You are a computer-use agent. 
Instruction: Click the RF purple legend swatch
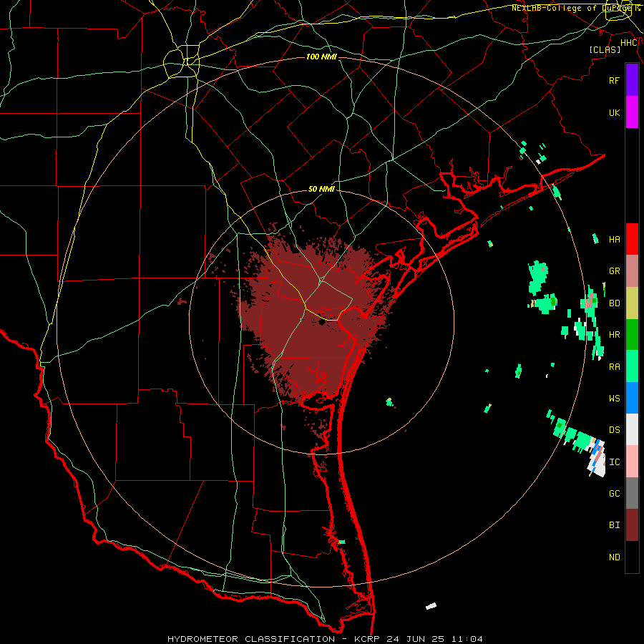tap(632, 80)
